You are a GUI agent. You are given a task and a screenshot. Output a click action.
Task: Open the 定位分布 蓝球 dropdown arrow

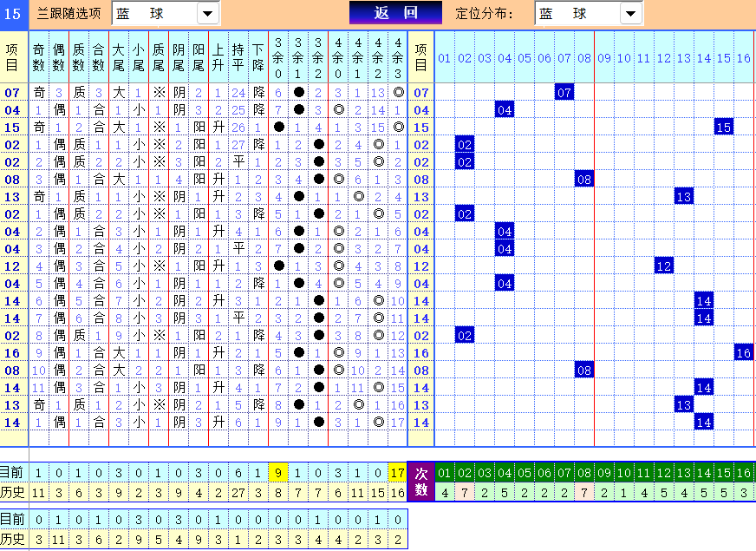coord(630,14)
